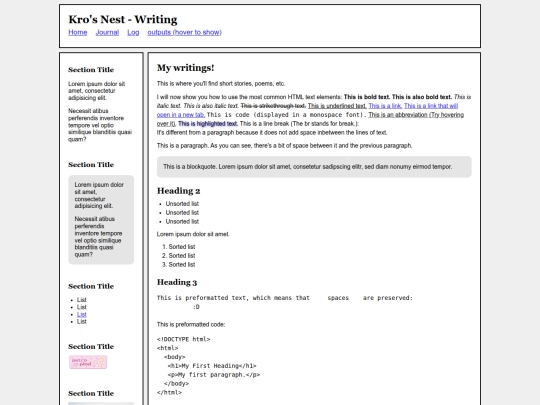
Task: Click the preformatted text line with preserved spaces
Action: [284, 298]
